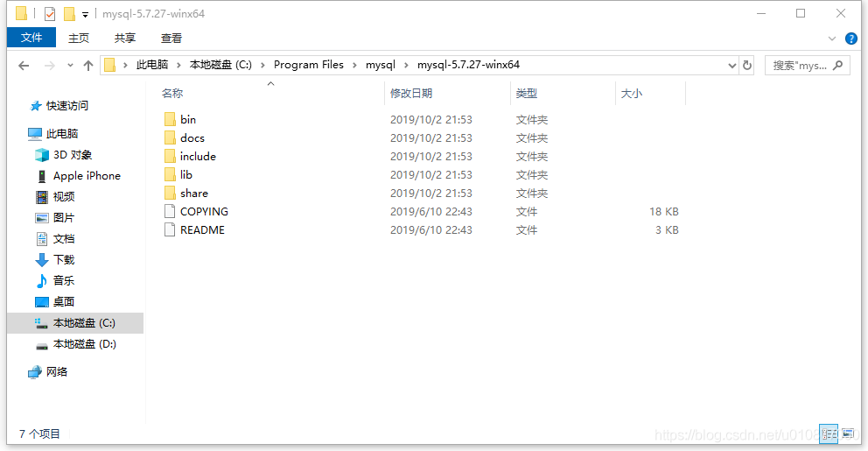Select the README file icon
Screen dimensions: 868x451
170,229
